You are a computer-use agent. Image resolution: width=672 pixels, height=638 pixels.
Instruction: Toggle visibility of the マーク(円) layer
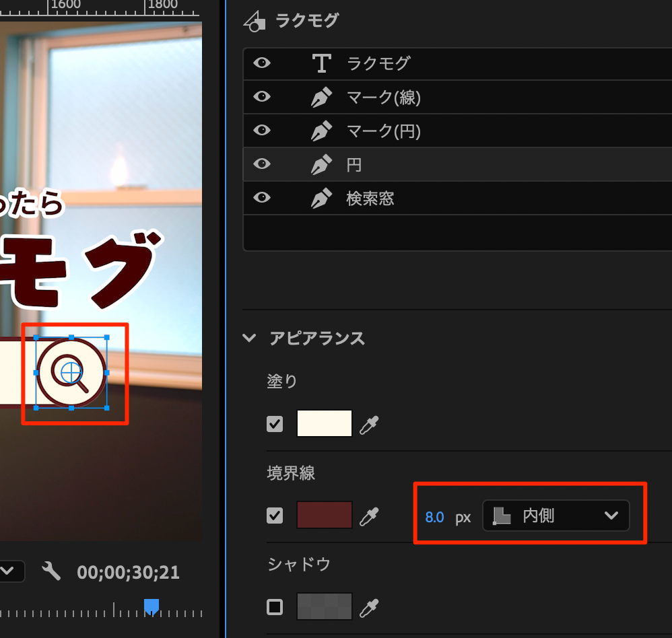tap(262, 131)
